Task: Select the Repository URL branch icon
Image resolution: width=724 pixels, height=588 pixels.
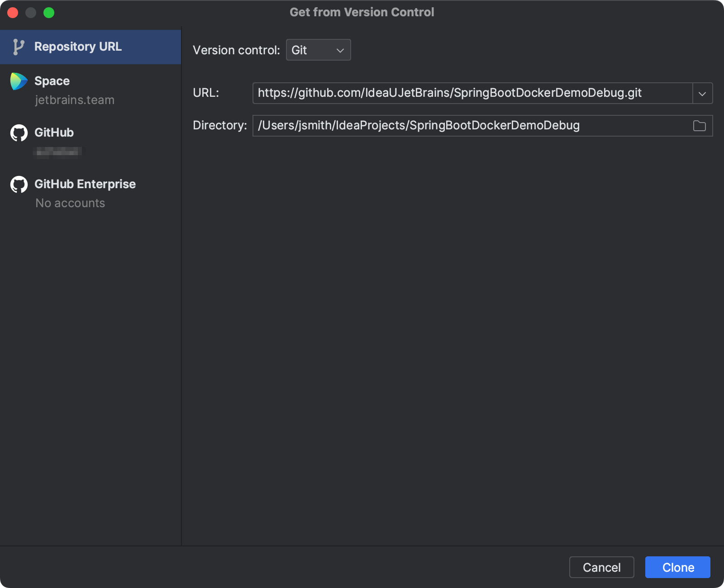Action: pyautogui.click(x=18, y=46)
